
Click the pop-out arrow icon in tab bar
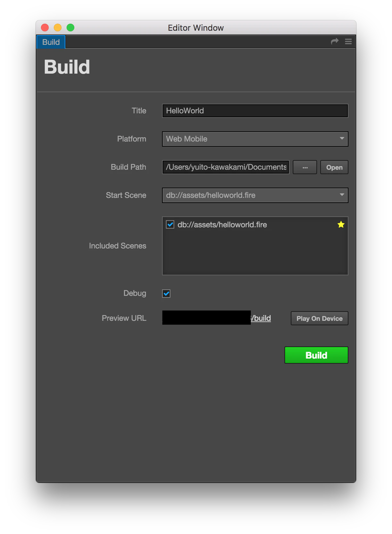[335, 42]
